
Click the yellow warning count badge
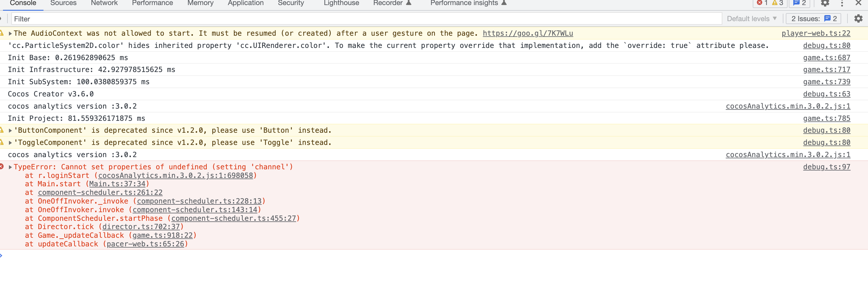[x=777, y=3]
